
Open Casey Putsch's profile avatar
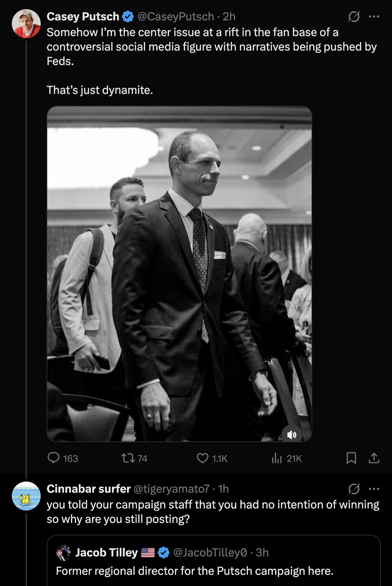click(x=26, y=24)
